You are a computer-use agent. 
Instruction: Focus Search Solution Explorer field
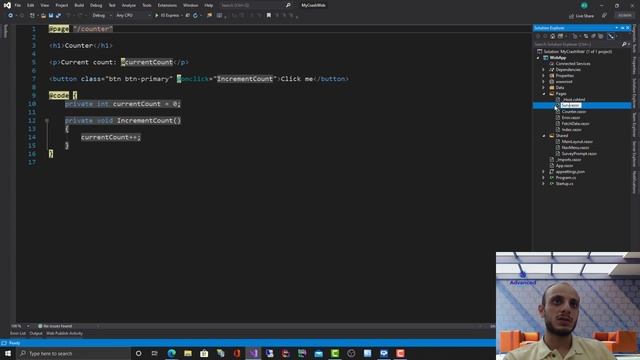tap(577, 44)
